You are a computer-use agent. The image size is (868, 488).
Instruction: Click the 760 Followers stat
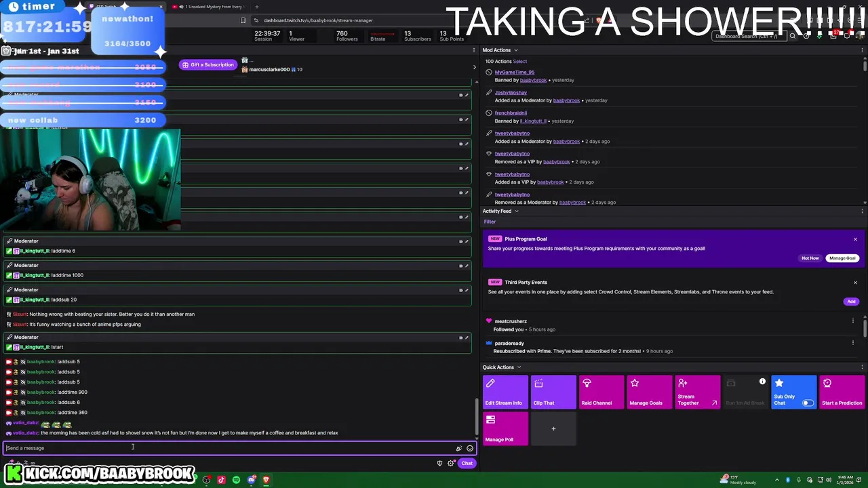(347, 36)
